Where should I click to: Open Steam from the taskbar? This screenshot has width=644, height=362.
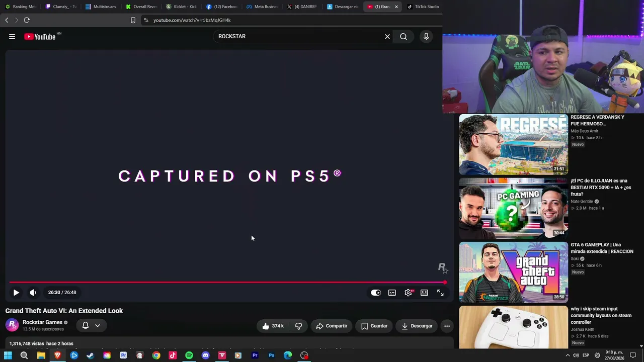click(x=90, y=355)
